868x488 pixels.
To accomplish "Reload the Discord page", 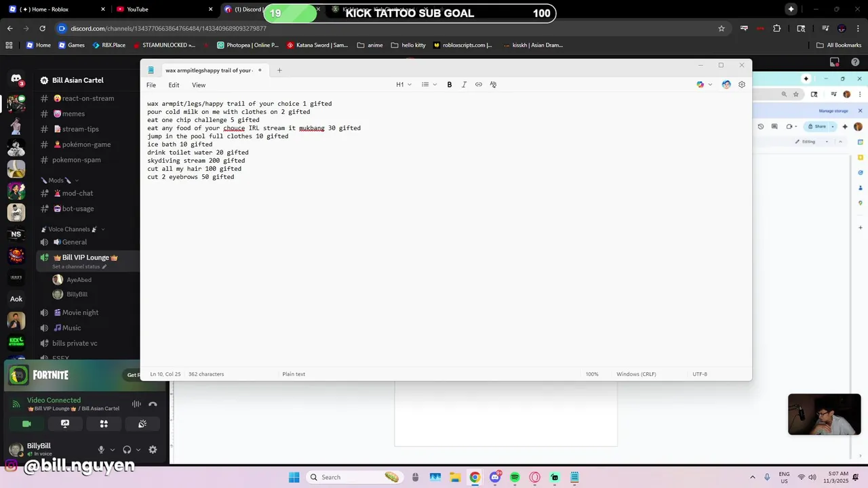I will click(42, 28).
